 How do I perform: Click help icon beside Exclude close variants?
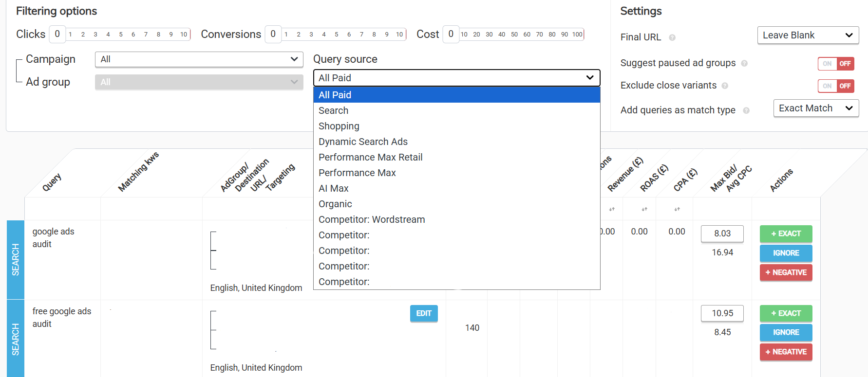(x=725, y=86)
